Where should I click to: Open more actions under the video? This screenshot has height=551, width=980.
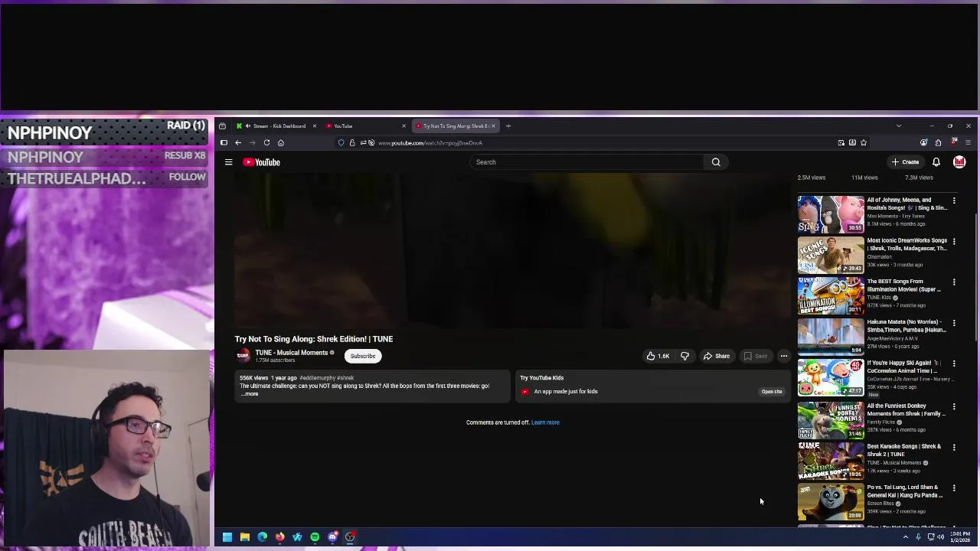coord(783,356)
